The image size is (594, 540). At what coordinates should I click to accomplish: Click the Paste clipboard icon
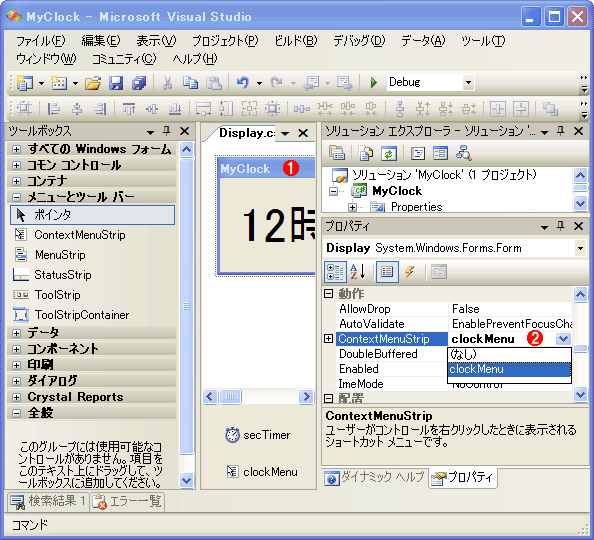click(214, 82)
